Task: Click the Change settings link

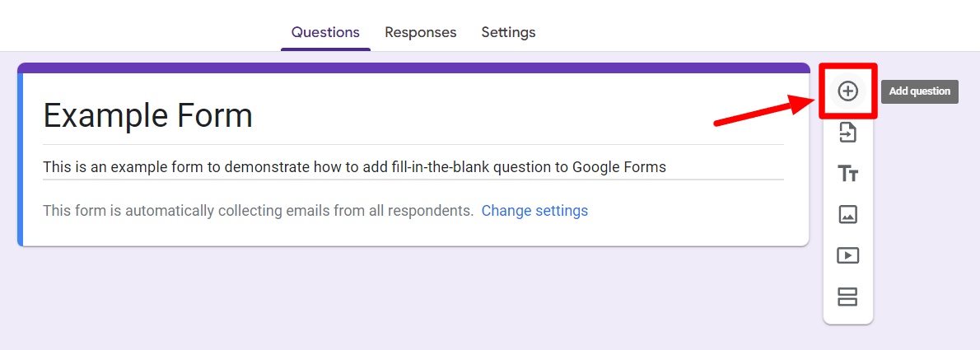Action: 534,211
